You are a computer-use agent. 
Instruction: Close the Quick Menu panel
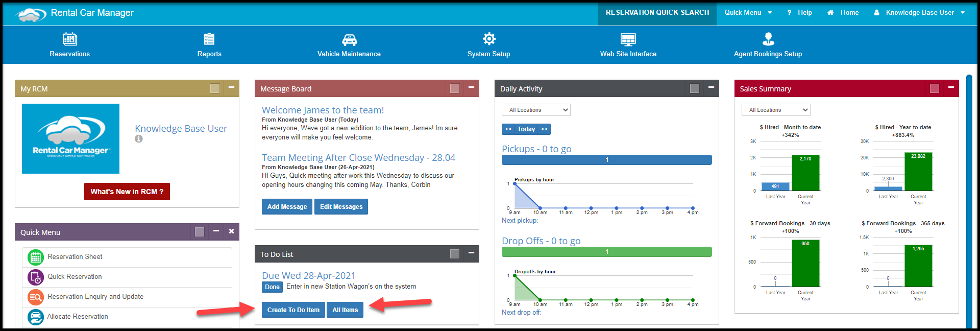click(232, 231)
